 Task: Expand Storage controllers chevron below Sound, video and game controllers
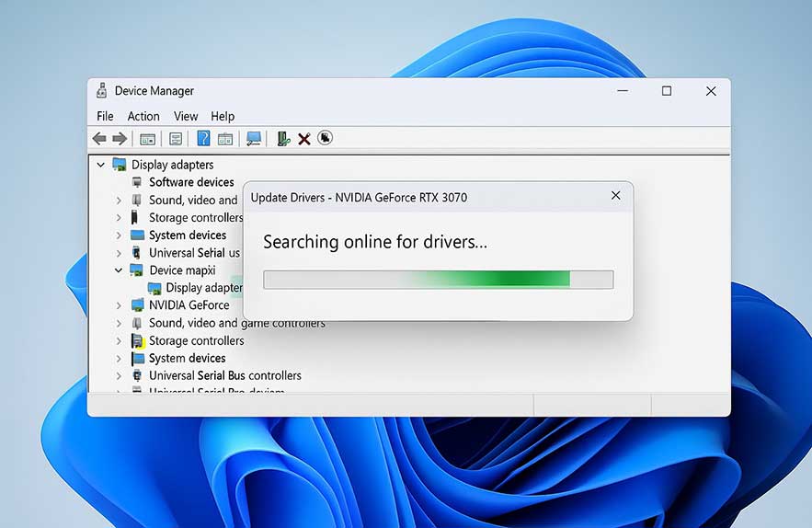tap(119, 341)
